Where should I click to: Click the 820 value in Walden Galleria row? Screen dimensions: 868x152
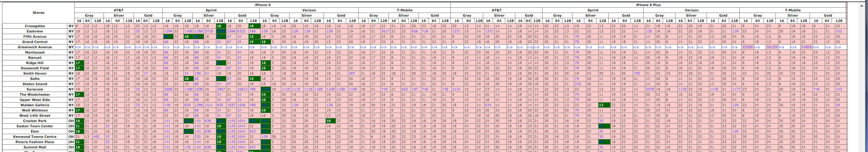[187, 105]
